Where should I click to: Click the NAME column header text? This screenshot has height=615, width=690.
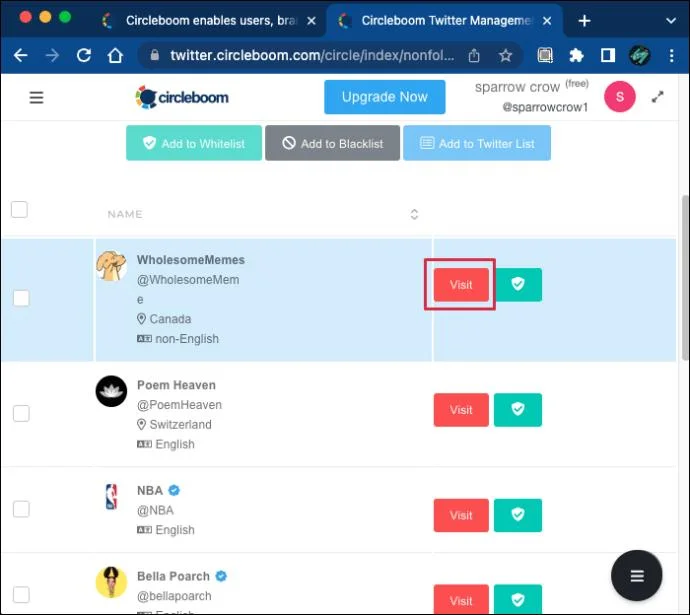pyautogui.click(x=125, y=214)
